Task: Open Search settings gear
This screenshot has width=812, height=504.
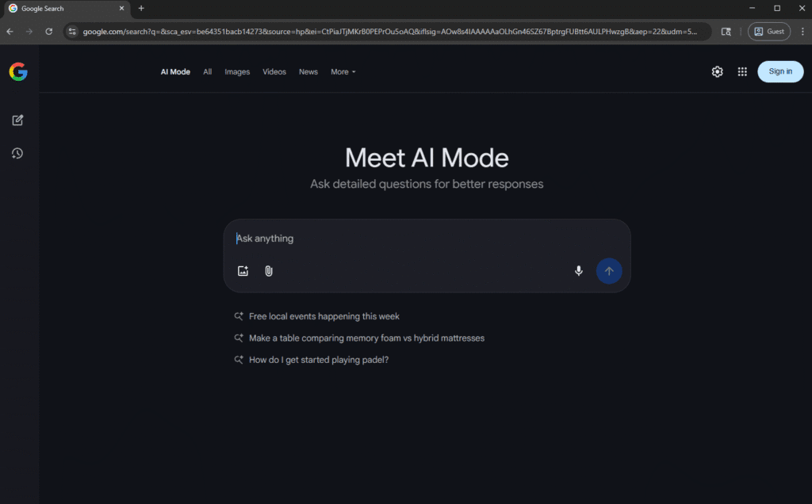Action: click(717, 71)
